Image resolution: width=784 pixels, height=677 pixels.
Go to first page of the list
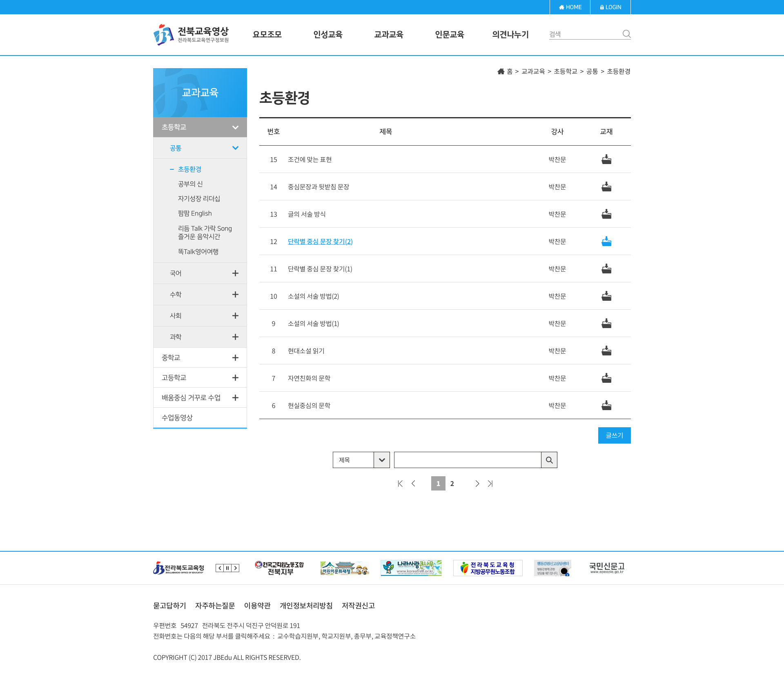point(400,484)
